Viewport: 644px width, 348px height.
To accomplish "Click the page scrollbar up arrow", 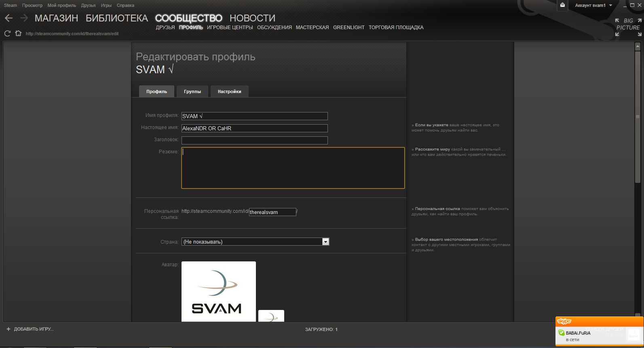I will (638, 47).
